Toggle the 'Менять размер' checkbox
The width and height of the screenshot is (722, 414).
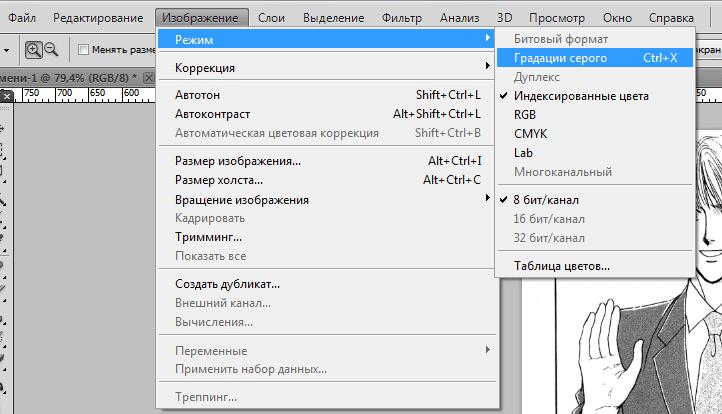point(83,50)
